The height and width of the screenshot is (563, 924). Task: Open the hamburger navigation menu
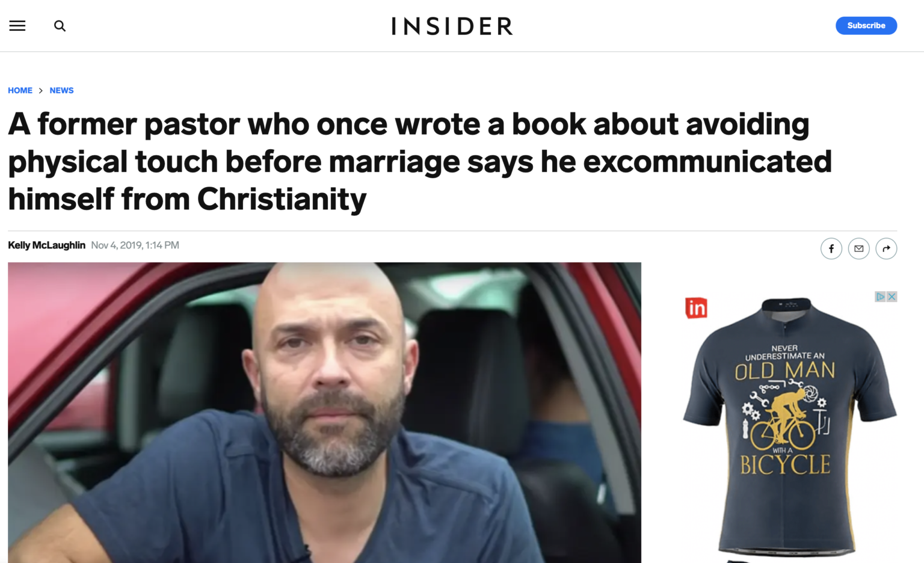(17, 26)
